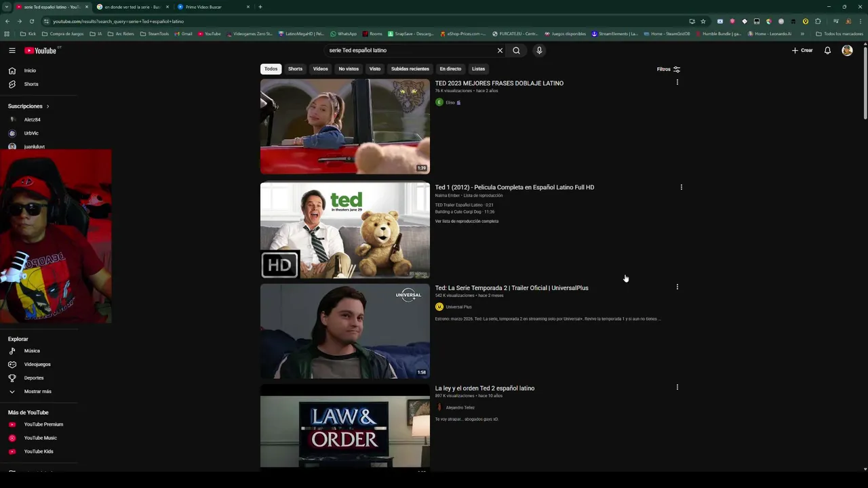868x488 pixels.
Task: Open Todos los marcadores folder
Action: [840, 33]
